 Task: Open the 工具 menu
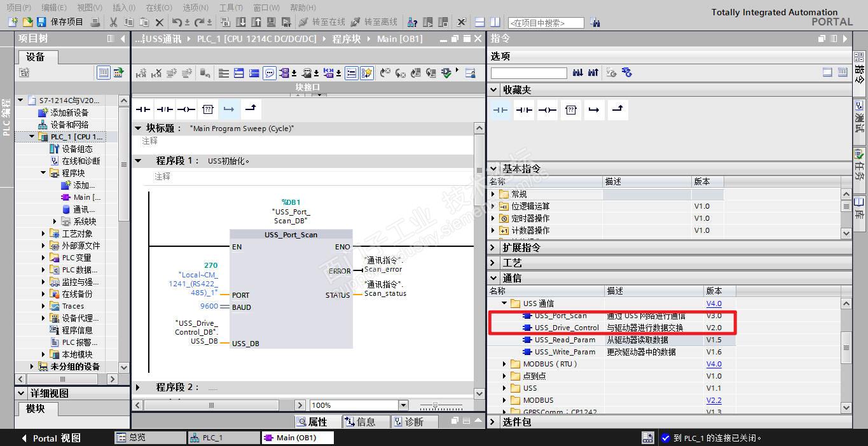coord(231,8)
